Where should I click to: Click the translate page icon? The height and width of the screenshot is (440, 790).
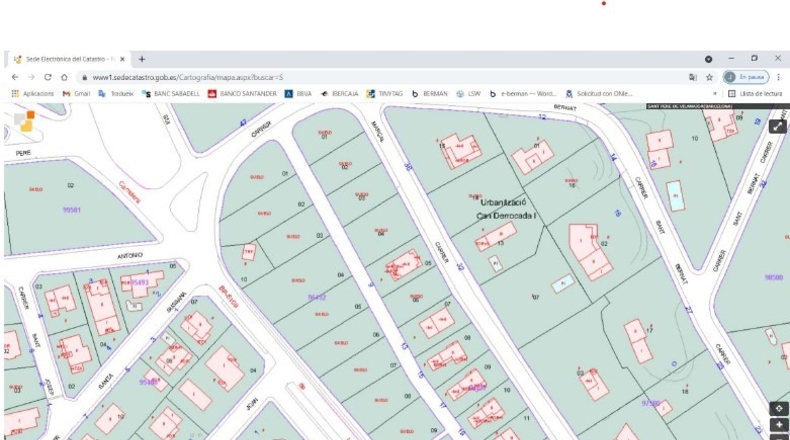click(693, 77)
